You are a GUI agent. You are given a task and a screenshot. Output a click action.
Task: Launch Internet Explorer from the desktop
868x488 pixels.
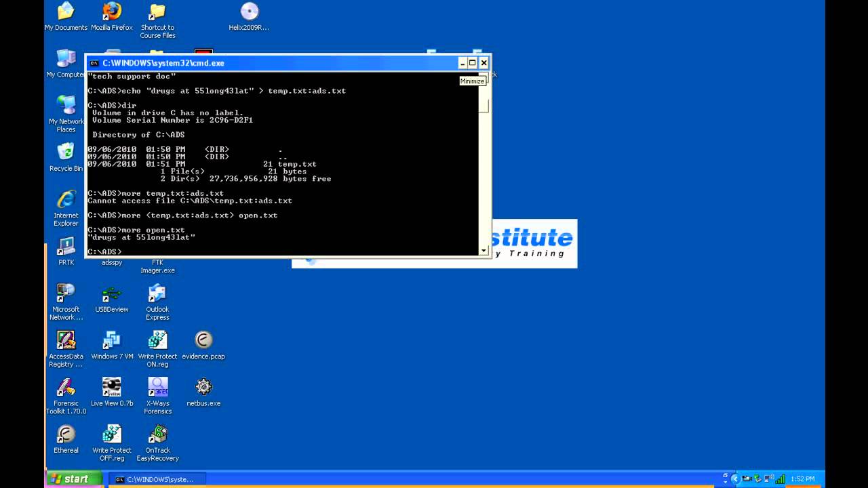pos(66,208)
